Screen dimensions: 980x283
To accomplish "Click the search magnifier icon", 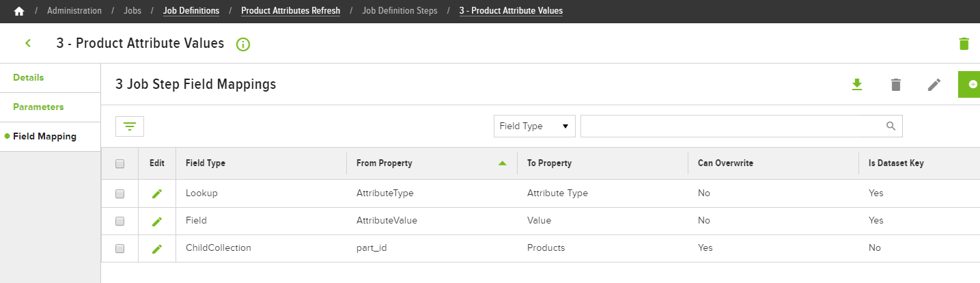I will click(x=891, y=126).
